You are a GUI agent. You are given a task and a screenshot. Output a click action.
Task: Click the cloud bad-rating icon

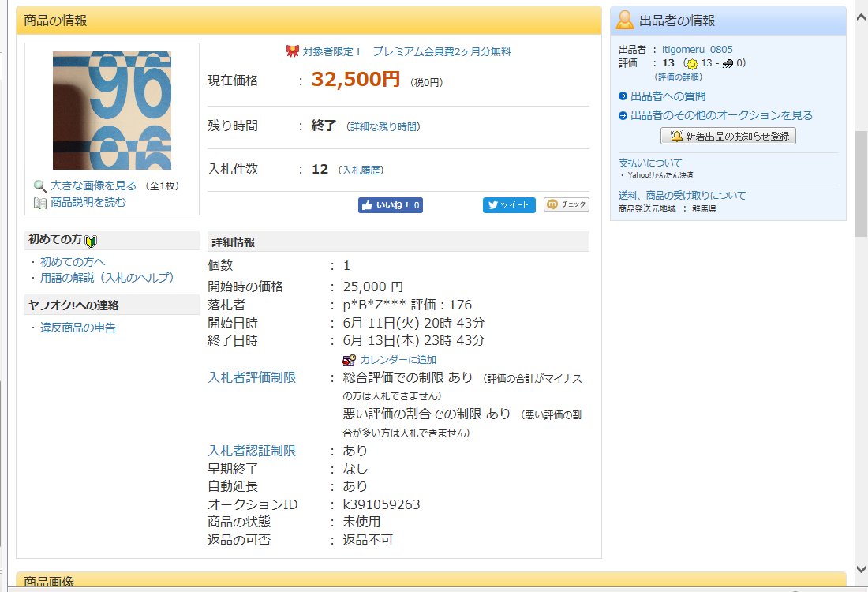(x=728, y=64)
